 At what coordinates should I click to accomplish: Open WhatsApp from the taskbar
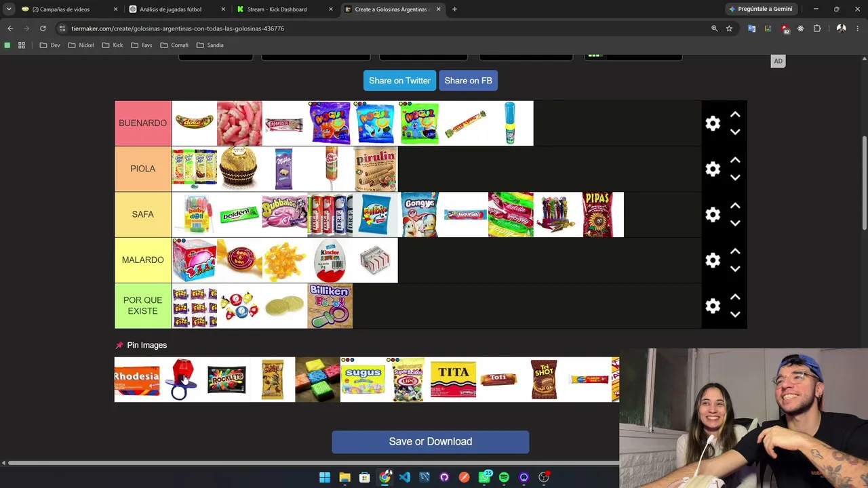[484, 477]
